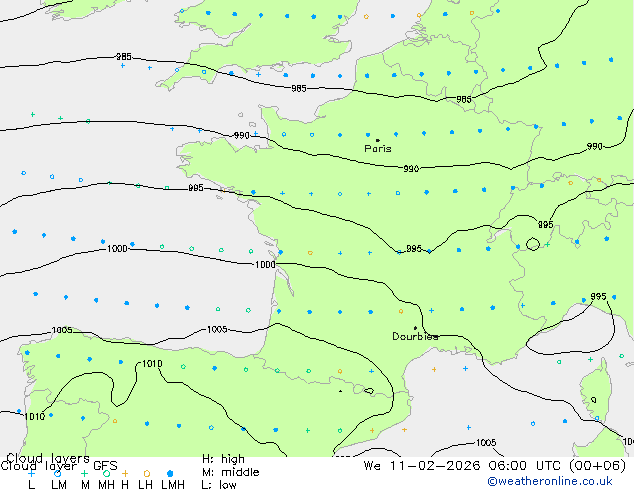Screen dimensions: 634x490
Task: Click the 1005 isobar label in the Bay of Biscay
Action: coord(217,329)
